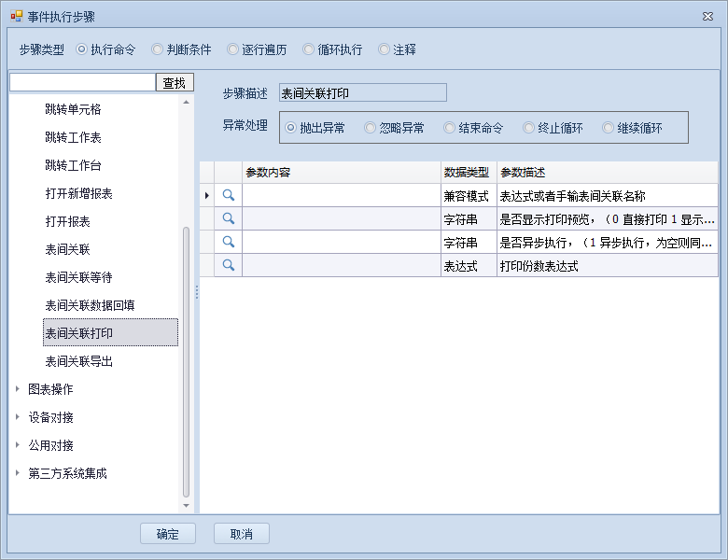
Task: Click the 查找 search button
Action: click(175, 83)
